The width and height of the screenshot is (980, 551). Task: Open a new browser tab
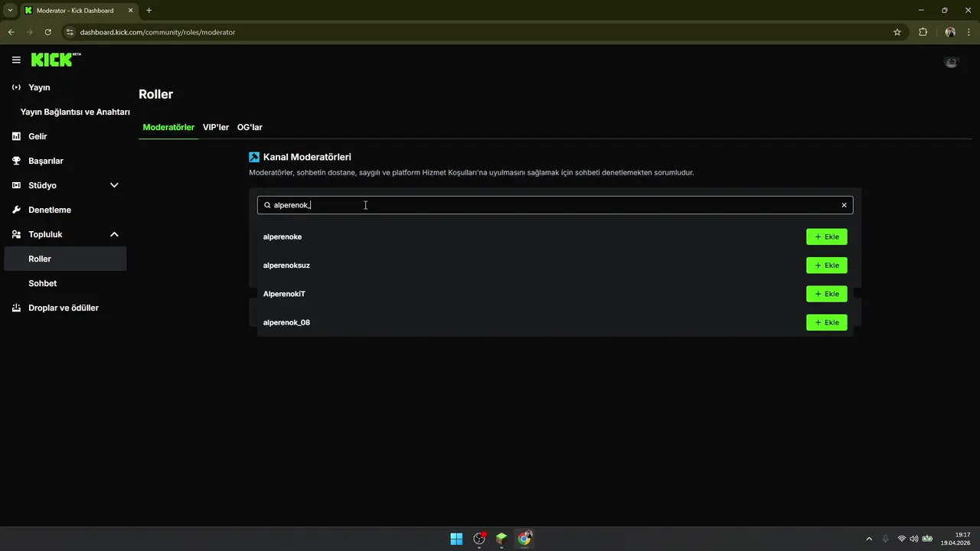coord(149,11)
